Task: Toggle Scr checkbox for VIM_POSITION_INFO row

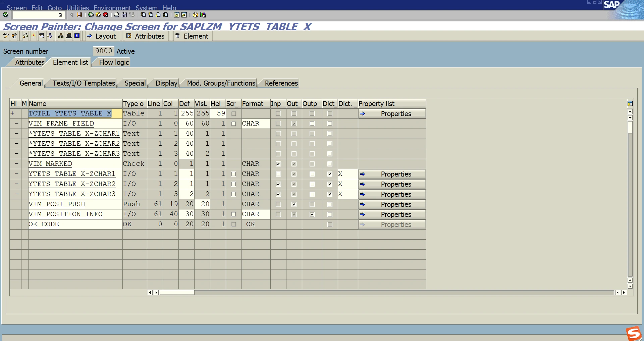Action: pos(233,214)
